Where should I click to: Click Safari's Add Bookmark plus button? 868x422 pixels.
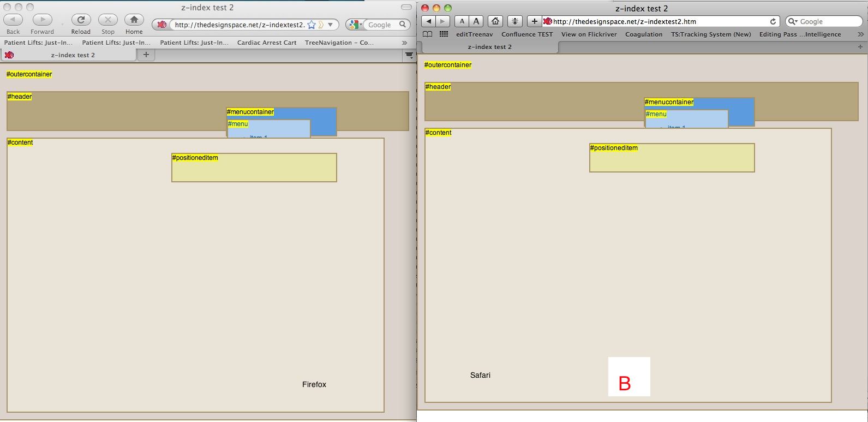pos(535,21)
